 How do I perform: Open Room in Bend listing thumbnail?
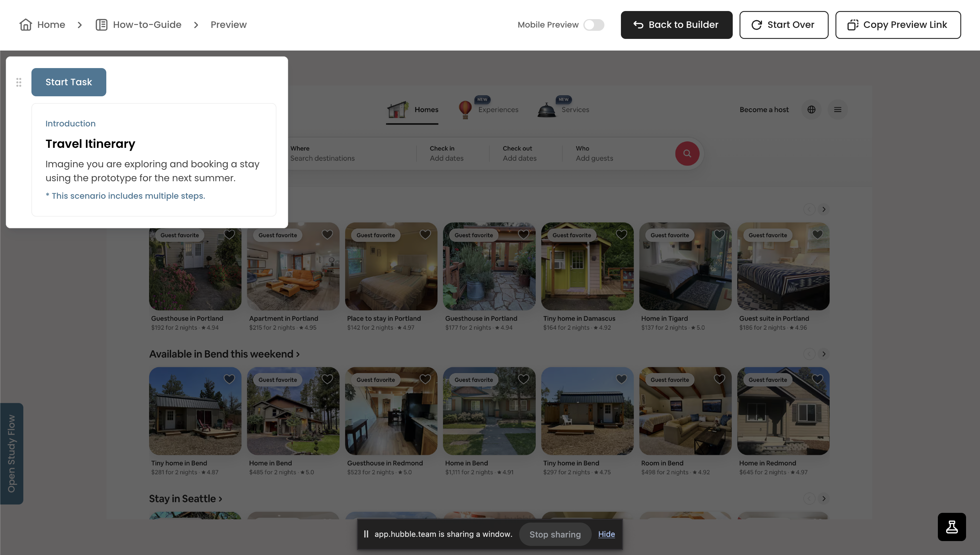click(685, 411)
